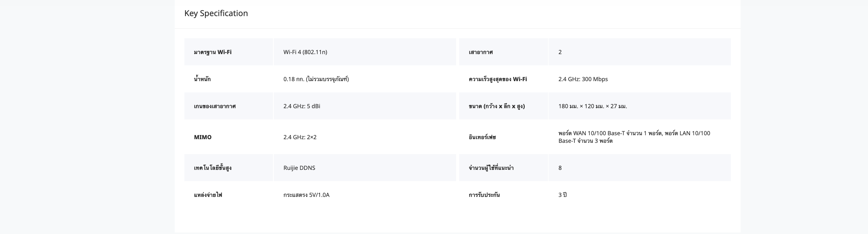Click the MIMO row label

pyautogui.click(x=203, y=137)
